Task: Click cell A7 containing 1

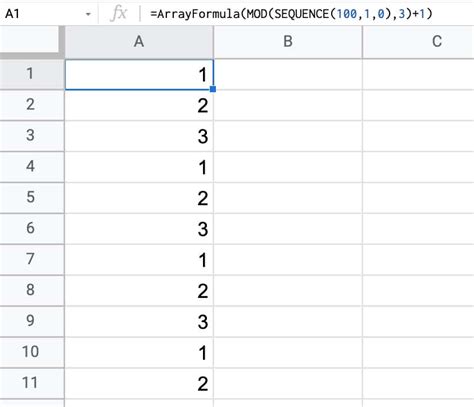Action: point(139,259)
